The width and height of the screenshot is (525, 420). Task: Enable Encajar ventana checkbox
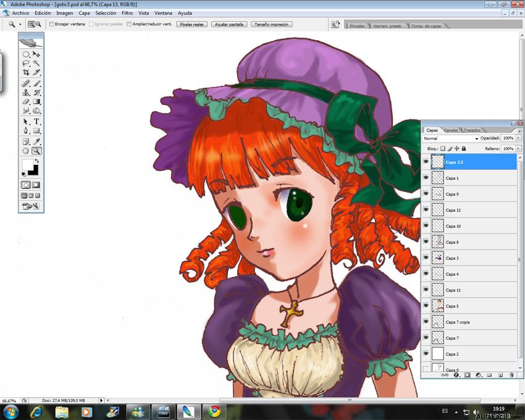click(x=51, y=24)
